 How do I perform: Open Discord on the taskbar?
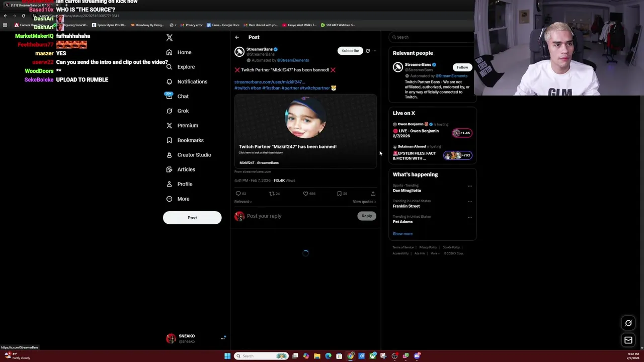[417, 356]
